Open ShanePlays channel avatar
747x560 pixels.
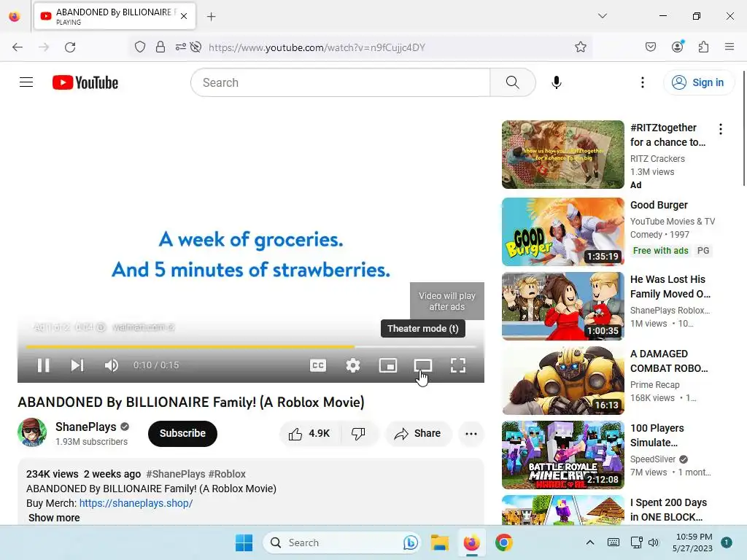(x=32, y=432)
